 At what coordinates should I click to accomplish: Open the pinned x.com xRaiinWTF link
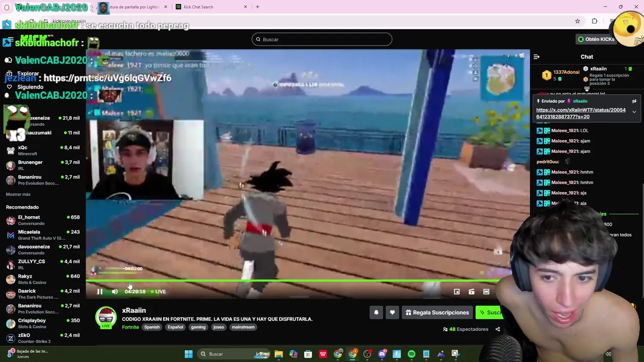coord(581,113)
